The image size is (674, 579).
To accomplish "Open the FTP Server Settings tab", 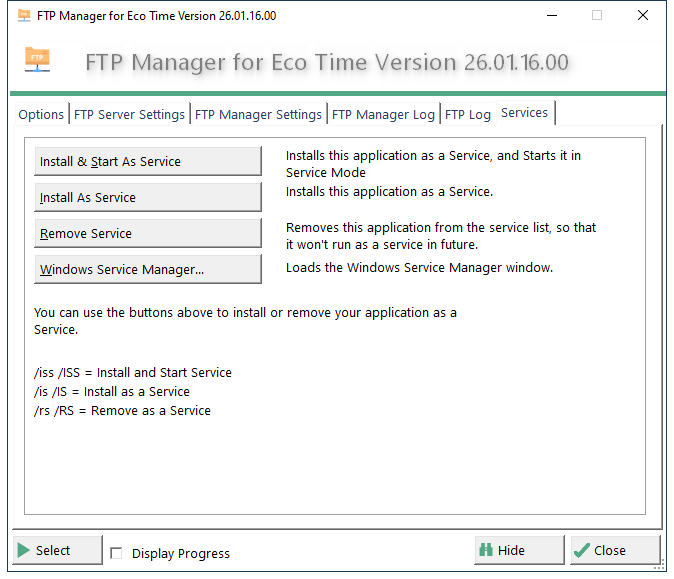I will tap(129, 114).
